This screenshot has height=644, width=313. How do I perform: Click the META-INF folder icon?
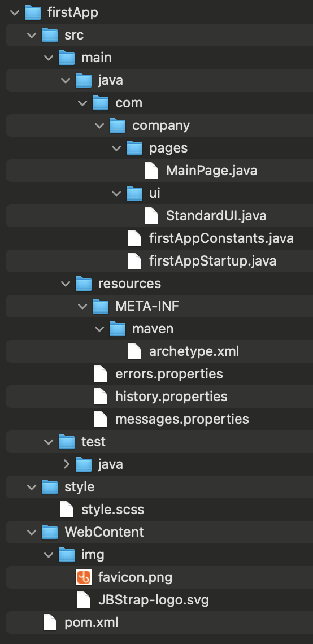101,306
